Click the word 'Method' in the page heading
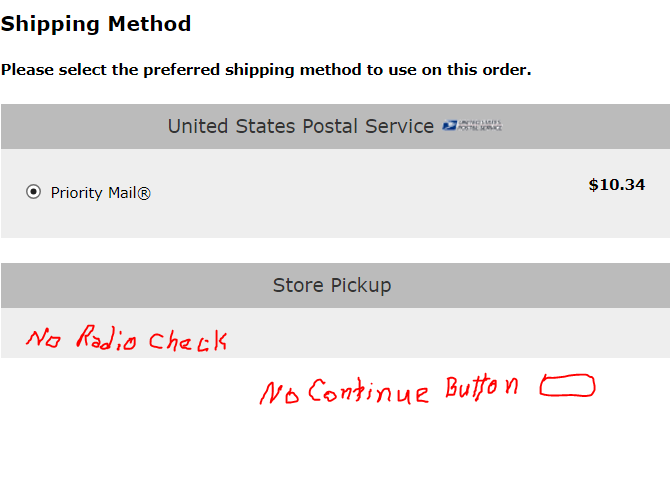 (150, 23)
